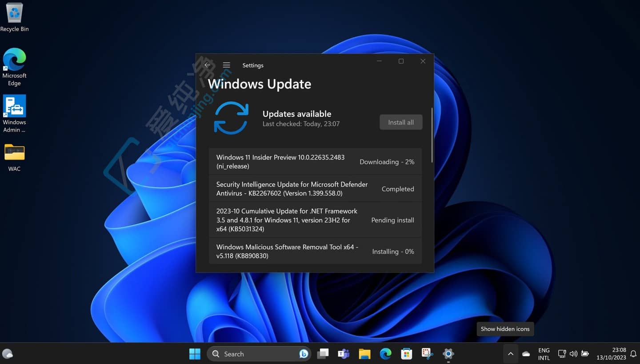Screen dimensions: 640x364
Task: Open the Settings navigation menu
Action: point(226,65)
